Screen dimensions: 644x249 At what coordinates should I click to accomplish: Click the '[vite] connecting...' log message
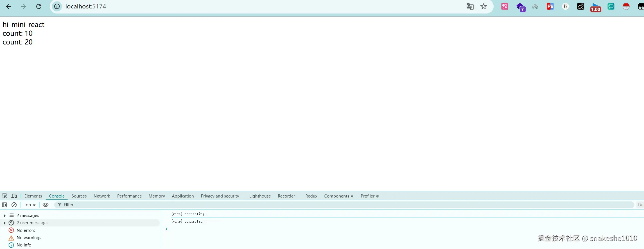tap(190, 214)
